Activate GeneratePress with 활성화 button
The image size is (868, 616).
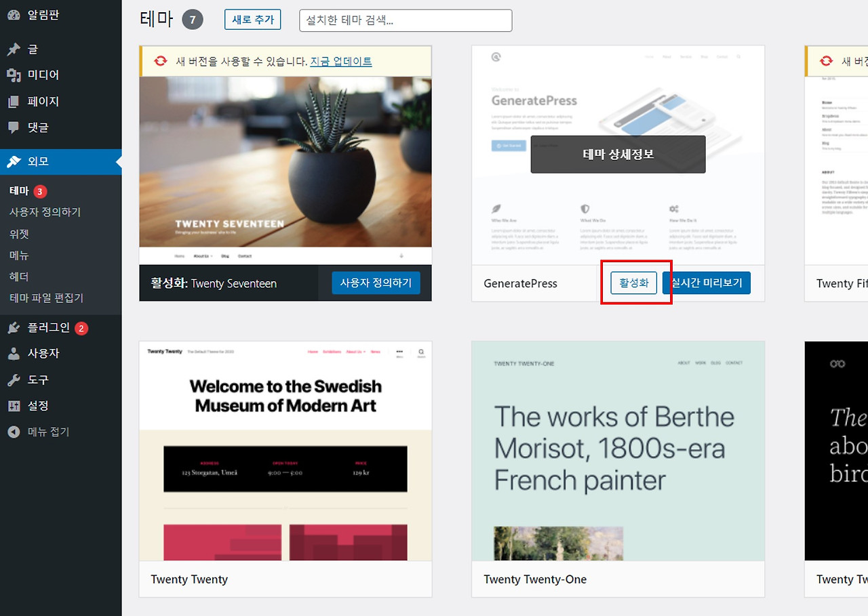(x=634, y=283)
